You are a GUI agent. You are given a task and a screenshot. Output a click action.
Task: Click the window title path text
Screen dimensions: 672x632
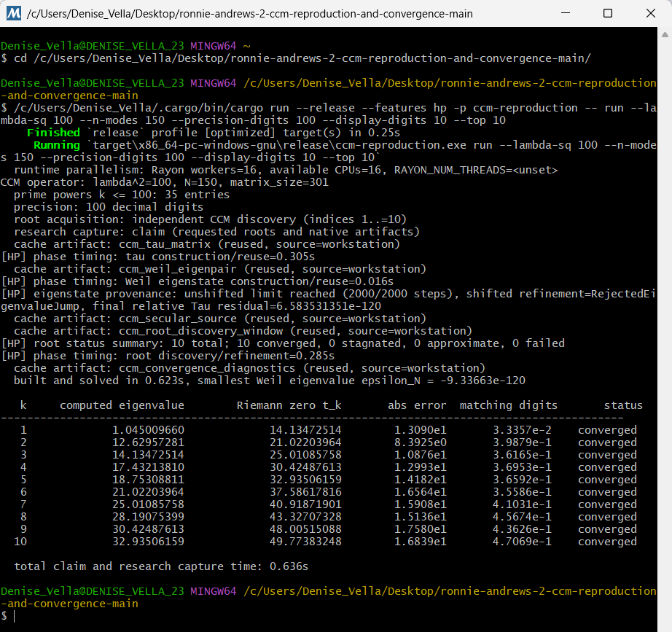point(250,14)
